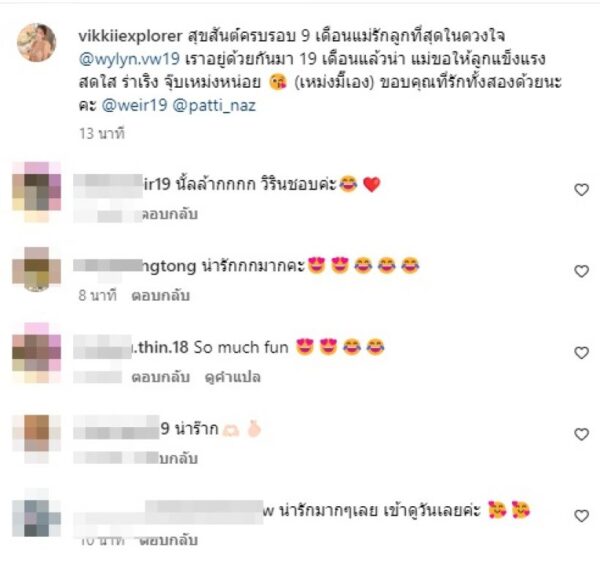Image resolution: width=600 pixels, height=561 pixels.
Task: Reply to the 'So much fun' comment
Action: click(160, 377)
